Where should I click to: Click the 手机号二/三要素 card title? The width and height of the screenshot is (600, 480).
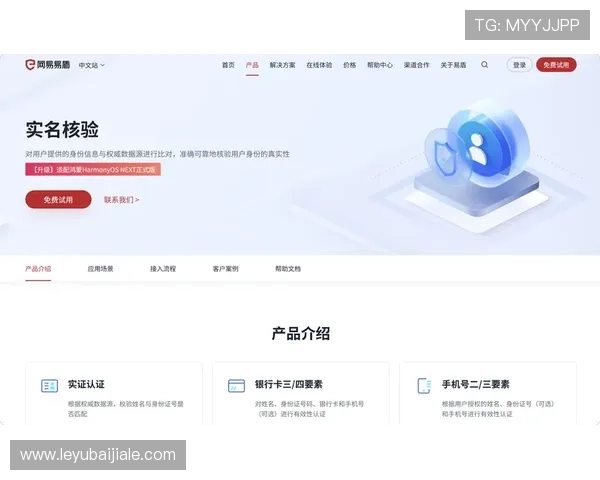tap(476, 384)
